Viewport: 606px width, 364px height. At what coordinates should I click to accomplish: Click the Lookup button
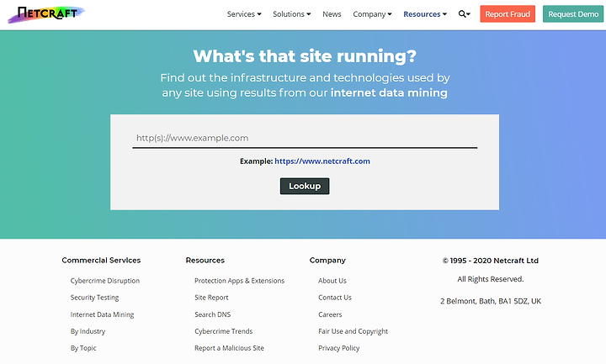305,186
